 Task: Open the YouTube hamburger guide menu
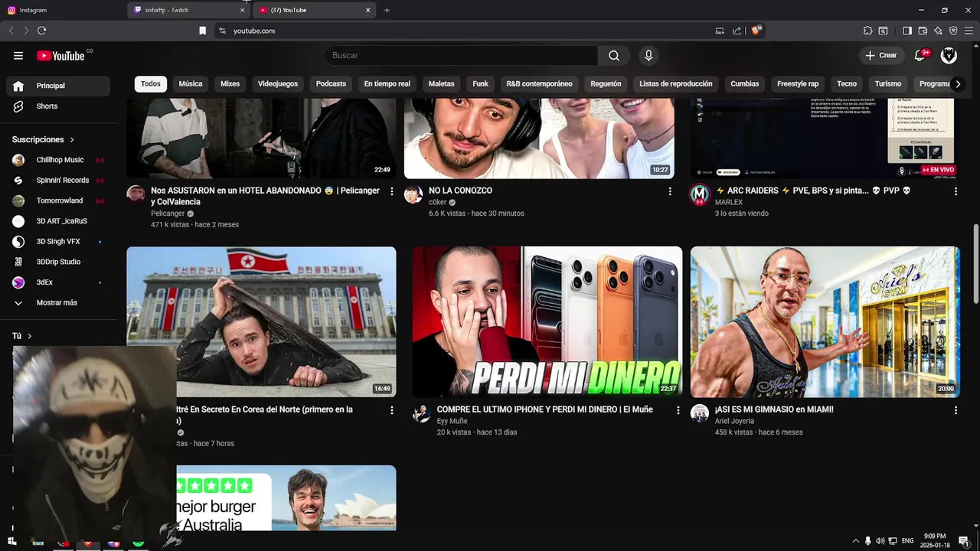pyautogui.click(x=18, y=55)
